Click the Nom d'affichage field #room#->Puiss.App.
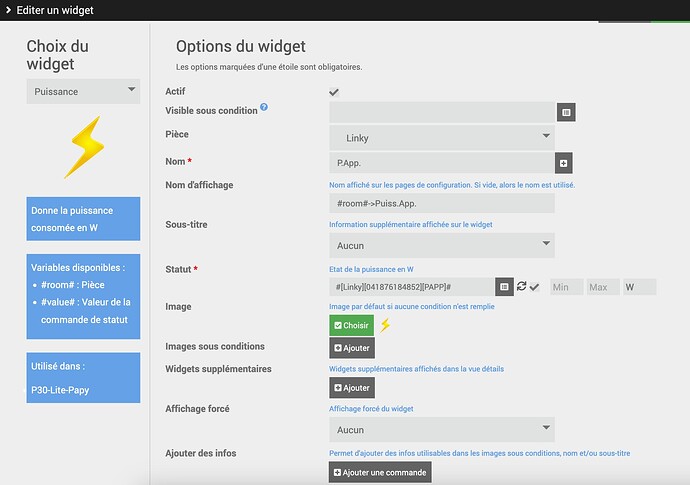 tap(442, 203)
